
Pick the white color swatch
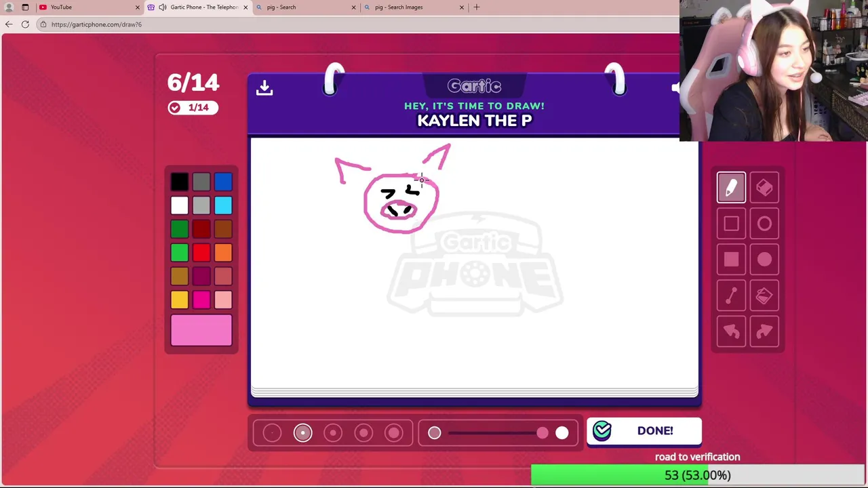coord(180,205)
